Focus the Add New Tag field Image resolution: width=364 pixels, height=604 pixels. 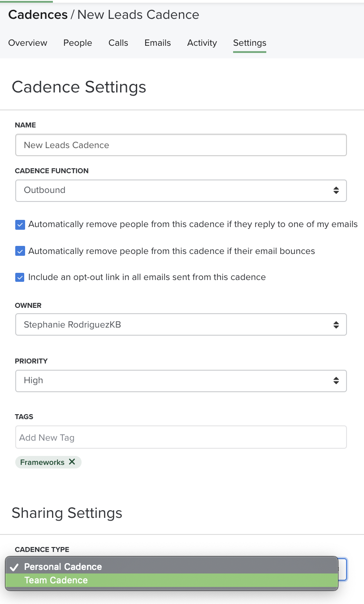[181, 438]
